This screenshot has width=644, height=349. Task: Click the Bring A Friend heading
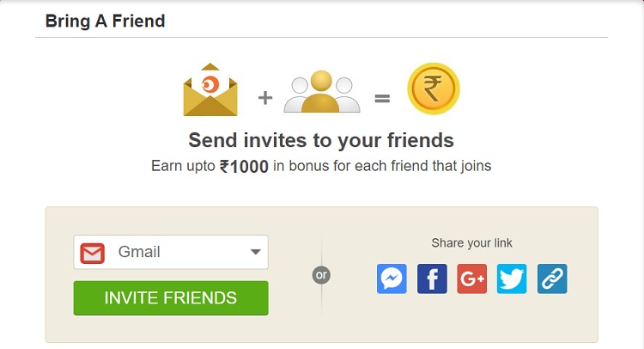(105, 21)
